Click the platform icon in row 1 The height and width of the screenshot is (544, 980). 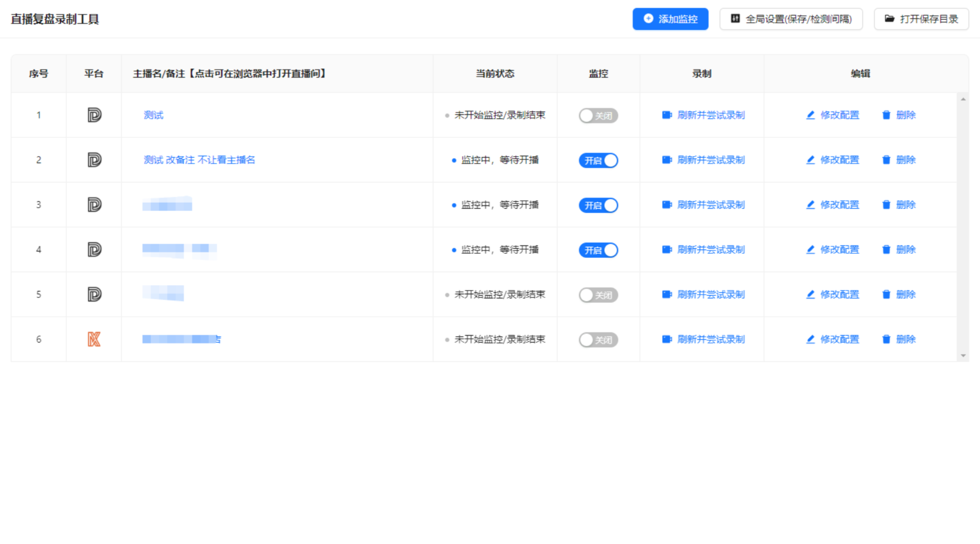pos(94,115)
